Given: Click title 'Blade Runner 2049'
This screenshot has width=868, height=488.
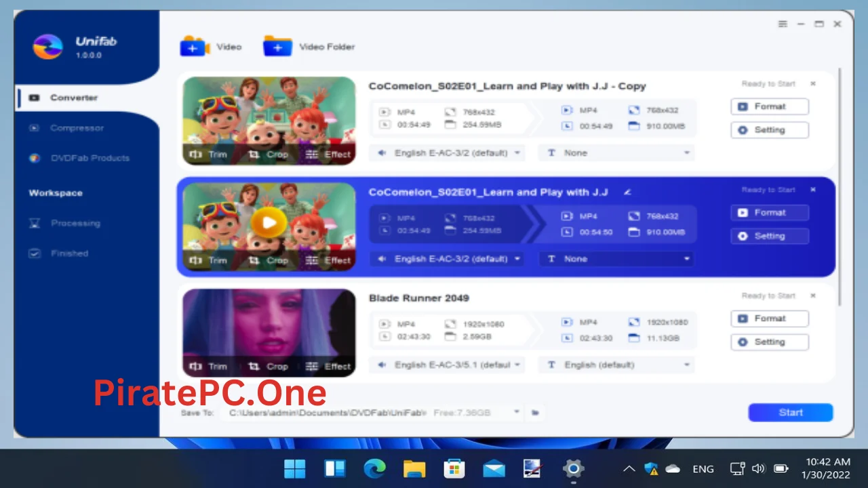Looking at the screenshot, I should pos(418,298).
